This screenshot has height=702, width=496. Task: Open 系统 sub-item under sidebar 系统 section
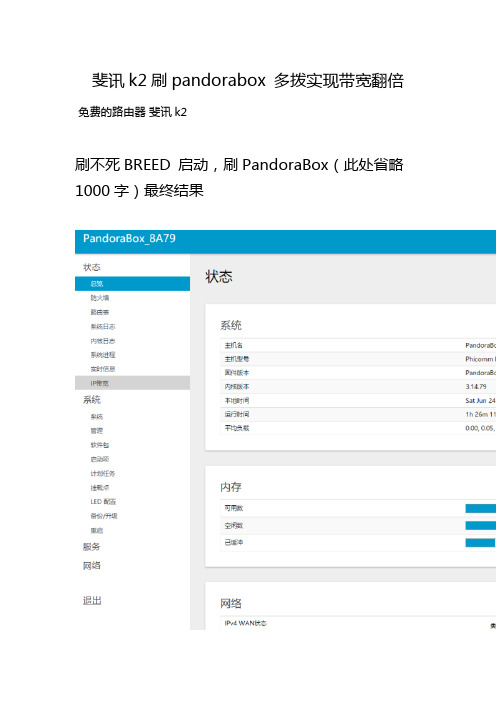pyautogui.click(x=97, y=416)
